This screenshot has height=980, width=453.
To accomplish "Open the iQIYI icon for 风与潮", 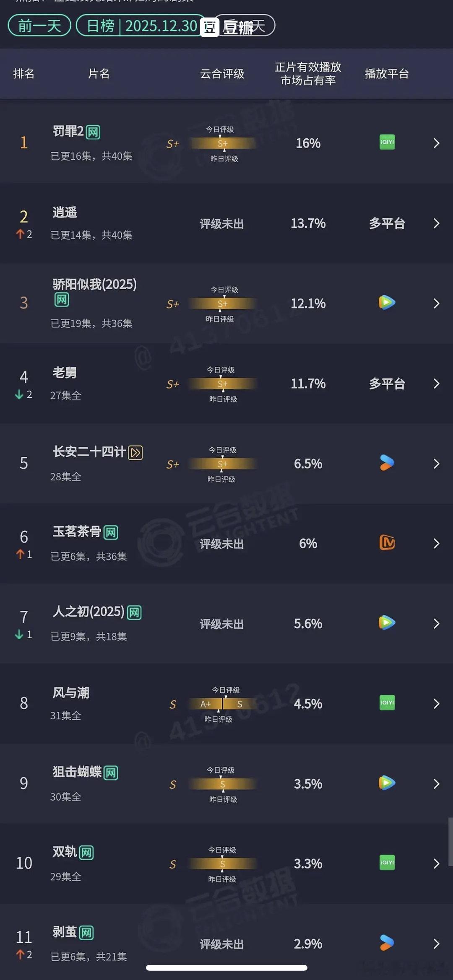I will 386,703.
